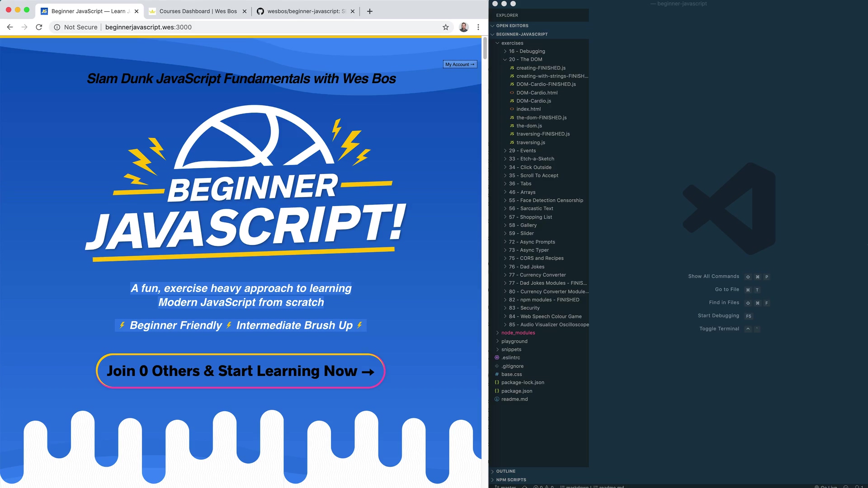
Task: Click the My Account button
Action: click(x=460, y=64)
